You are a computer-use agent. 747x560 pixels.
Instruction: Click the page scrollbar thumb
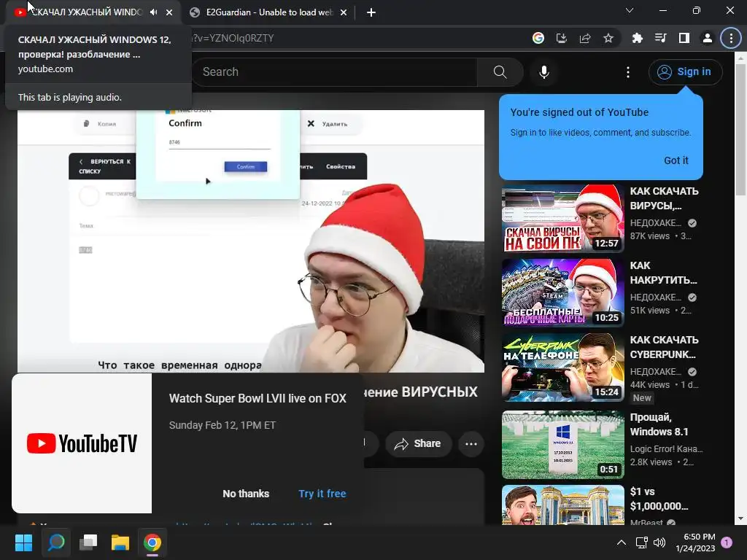click(740, 128)
